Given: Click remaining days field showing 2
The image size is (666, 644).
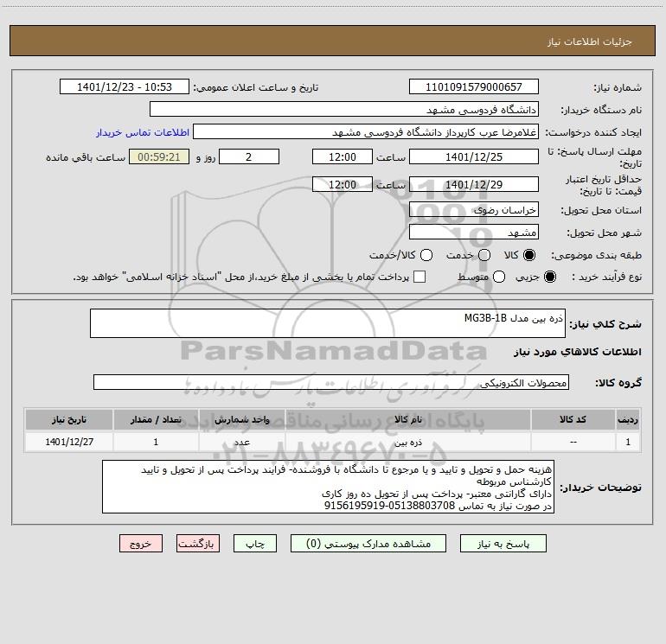Looking at the screenshot, I should point(249,156).
